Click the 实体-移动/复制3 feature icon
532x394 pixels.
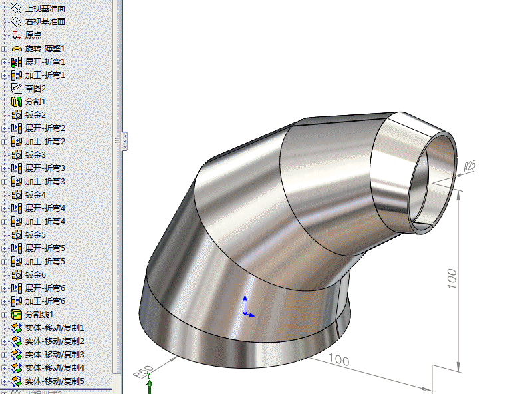pyautogui.click(x=16, y=355)
